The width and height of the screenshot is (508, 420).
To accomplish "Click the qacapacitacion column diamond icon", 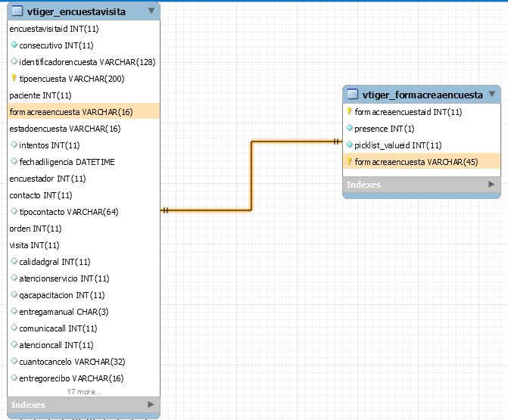I will [14, 294].
